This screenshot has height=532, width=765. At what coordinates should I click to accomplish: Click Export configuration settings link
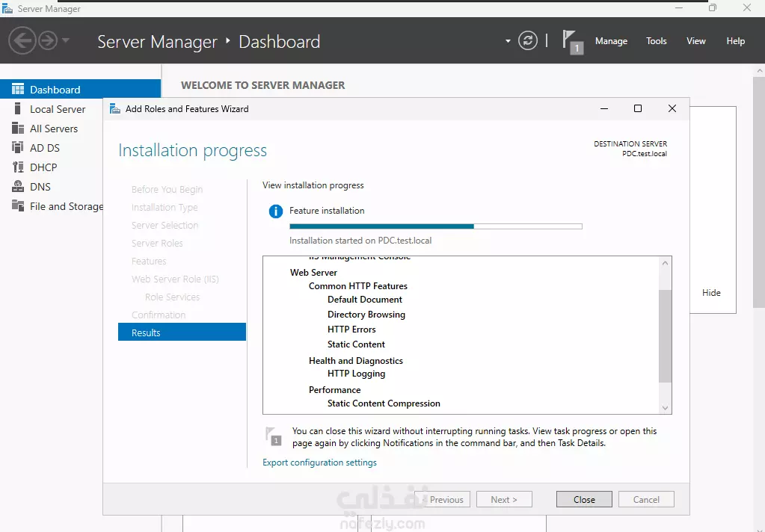319,462
